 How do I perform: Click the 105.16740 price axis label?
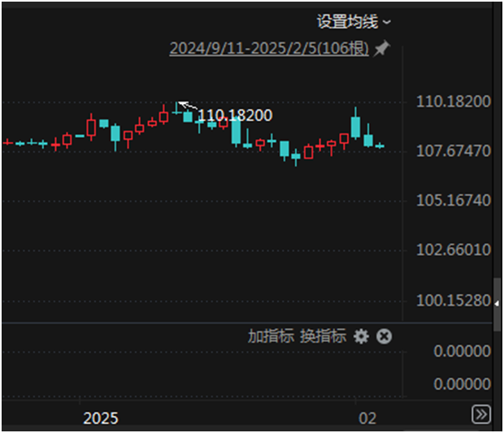click(454, 200)
